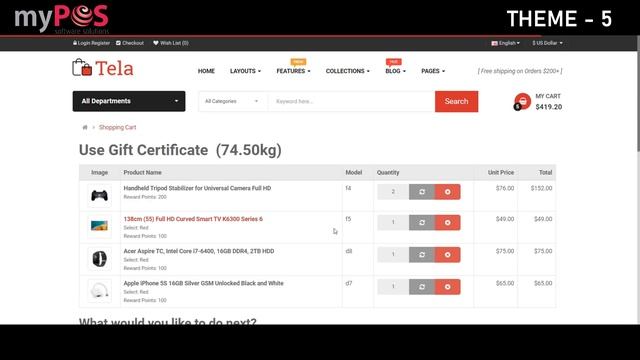640x360 pixels.
Task: Click the Unit Price column header
Action: [x=501, y=173]
